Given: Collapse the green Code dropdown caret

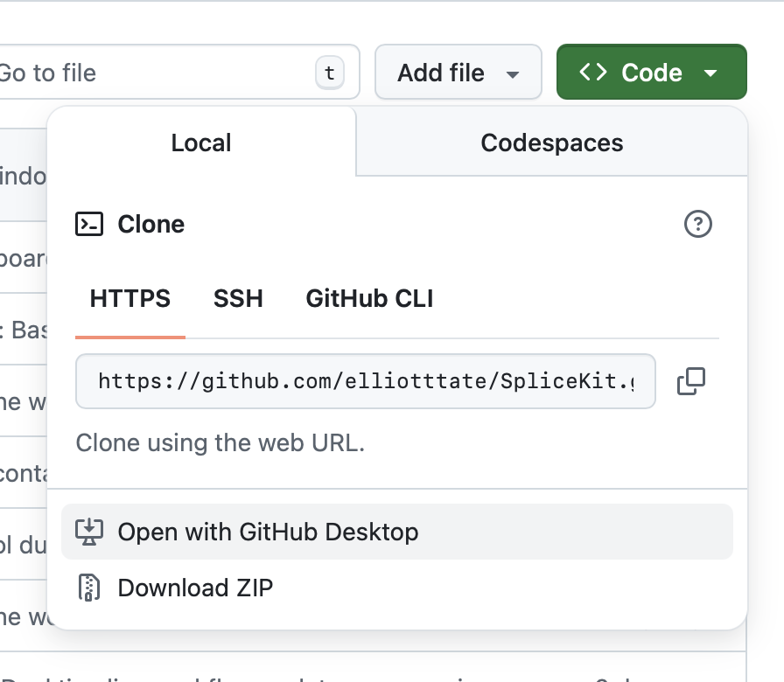Looking at the screenshot, I should pos(710,73).
